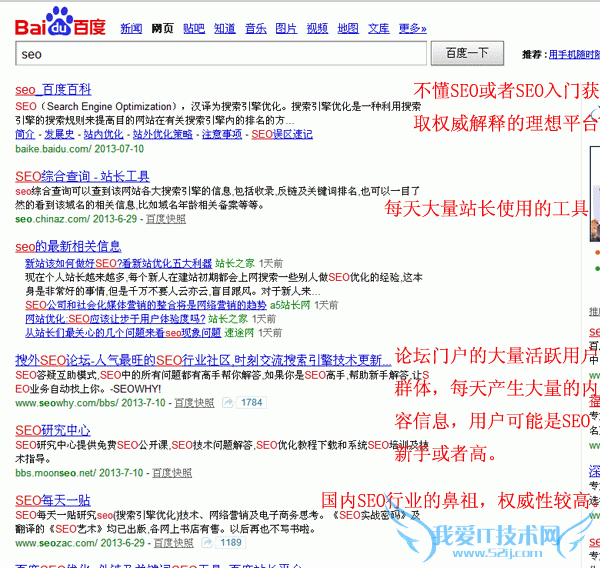Click the share icon beside count 1189

(x=207, y=543)
